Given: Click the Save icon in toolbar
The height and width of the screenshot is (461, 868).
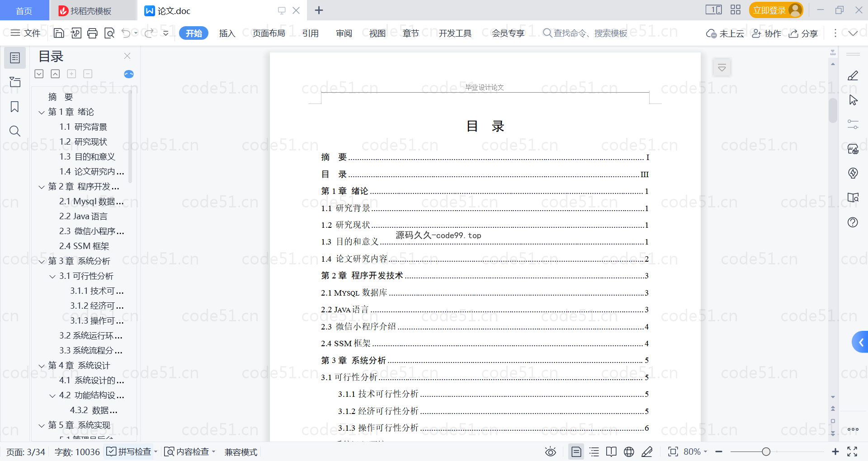Looking at the screenshot, I should pyautogui.click(x=59, y=33).
